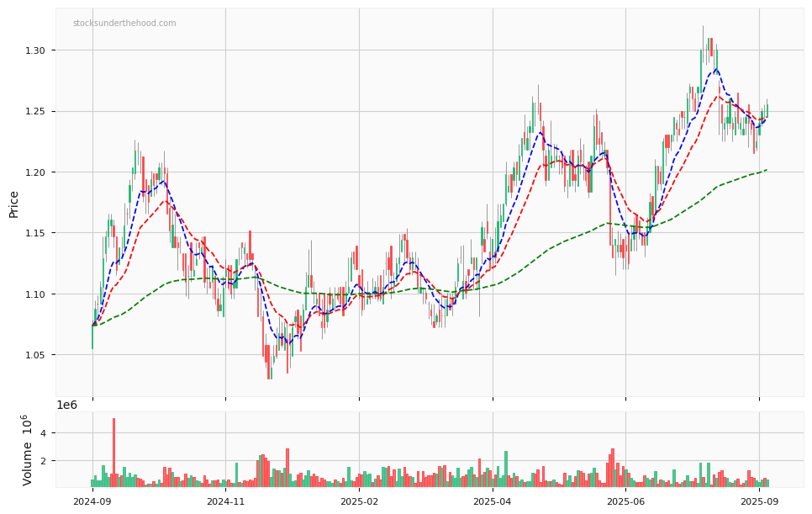Viewport: 812px width, 514px height.
Task: Click the 2025-04 date axis label
Action: click(x=493, y=501)
